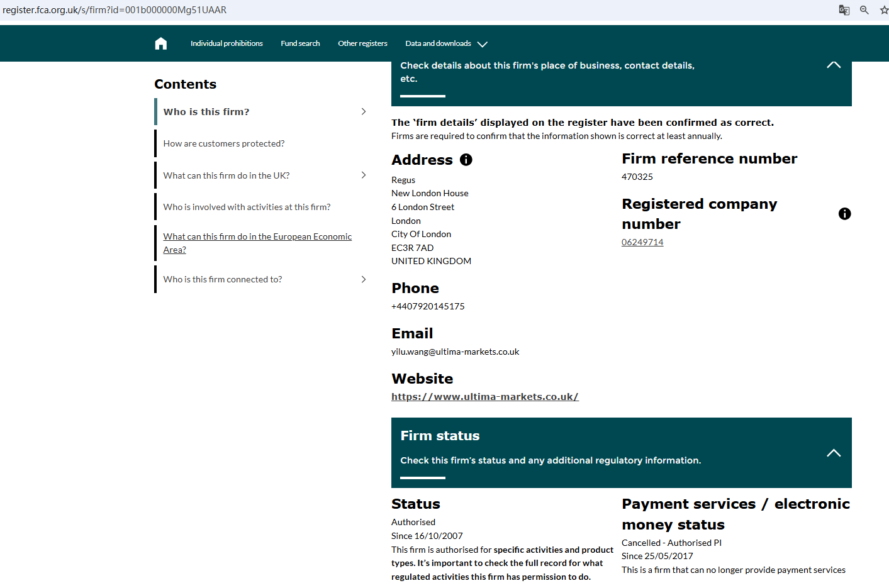Viewport: 889px width, 588px height.
Task: Show info tooltip next to Address heading
Action: [x=466, y=160]
